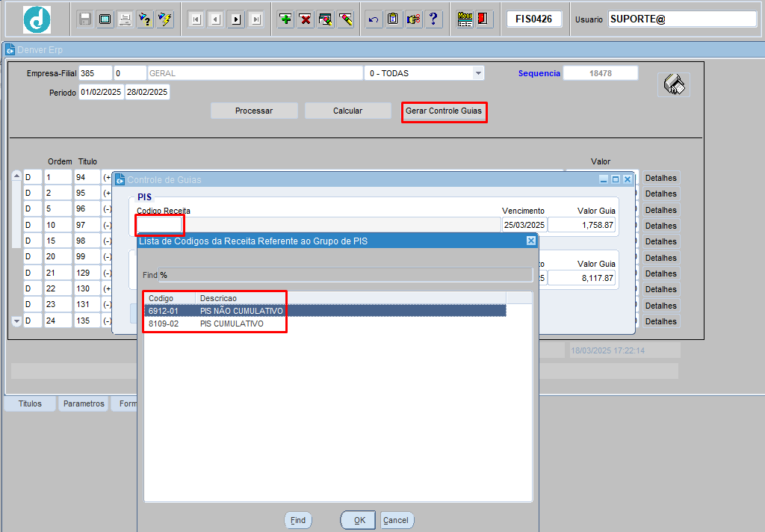765x532 pixels.
Task: Click the red X delete record icon
Action: [x=306, y=19]
